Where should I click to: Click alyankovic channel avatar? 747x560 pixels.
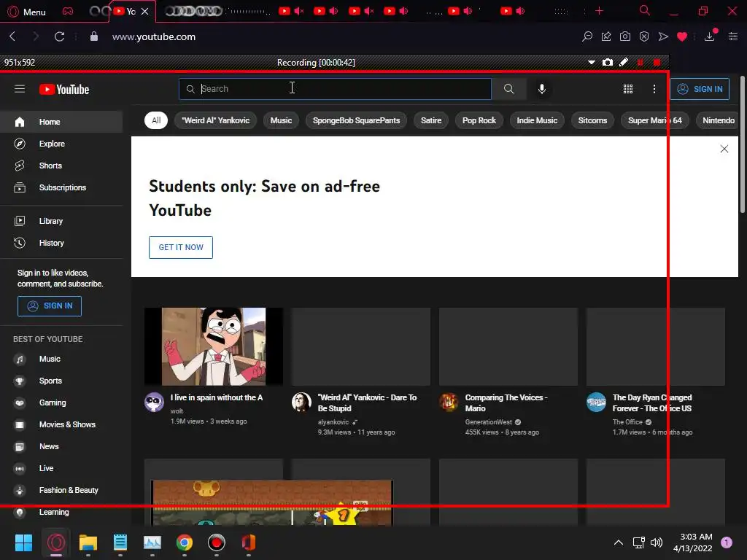tap(301, 402)
